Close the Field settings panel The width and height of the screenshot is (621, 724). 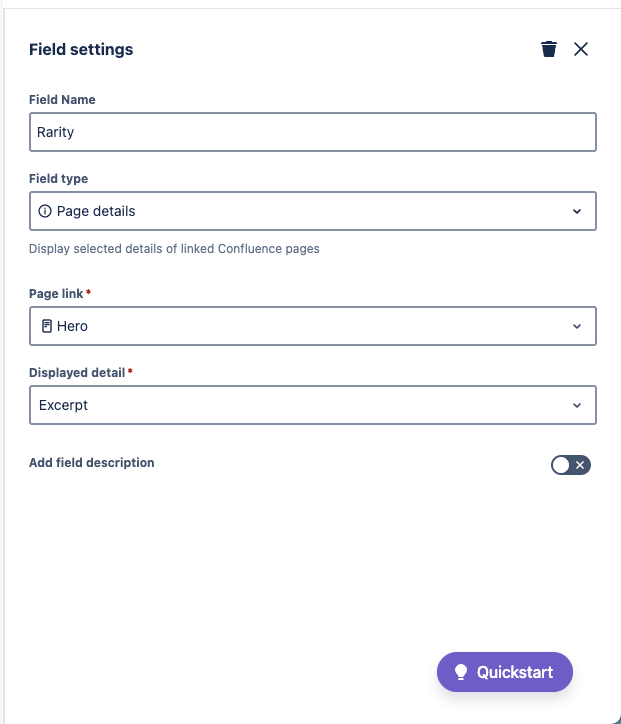(581, 49)
